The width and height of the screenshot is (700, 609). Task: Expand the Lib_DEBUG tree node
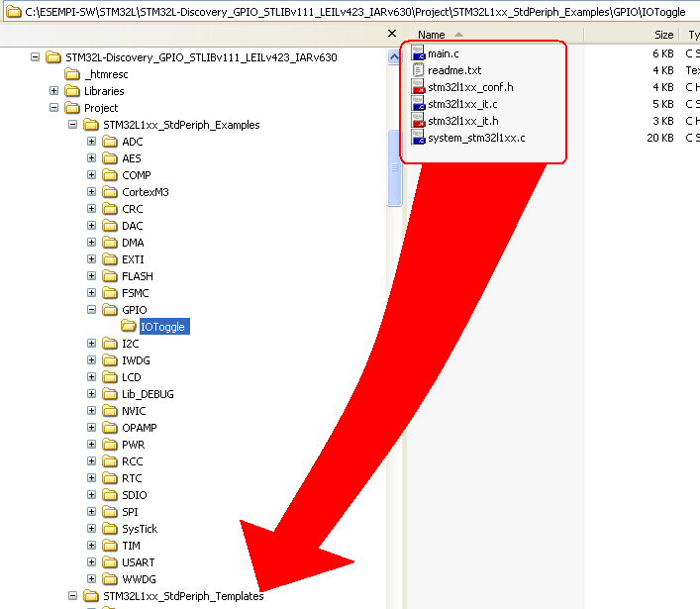(91, 394)
